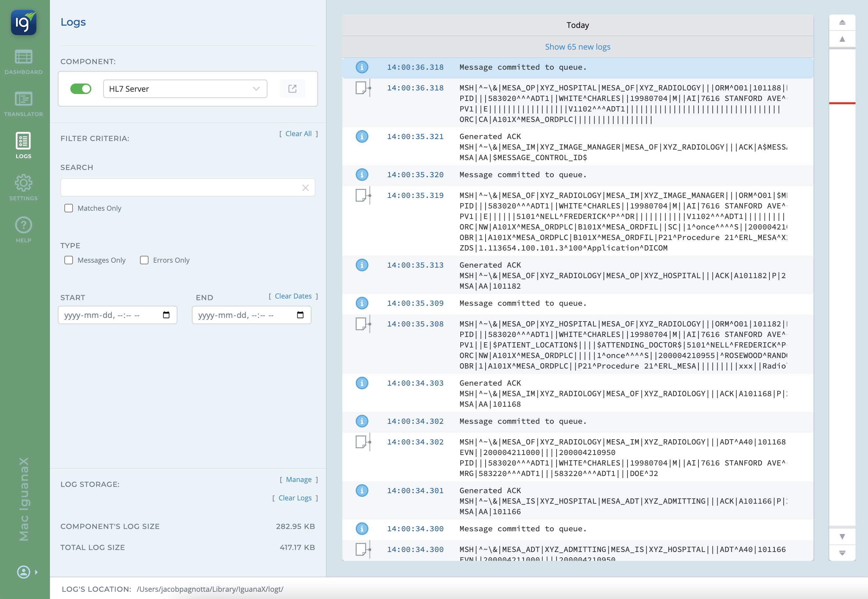Expand the arrow beside the user icon
868x599 pixels.
pyautogui.click(x=36, y=572)
